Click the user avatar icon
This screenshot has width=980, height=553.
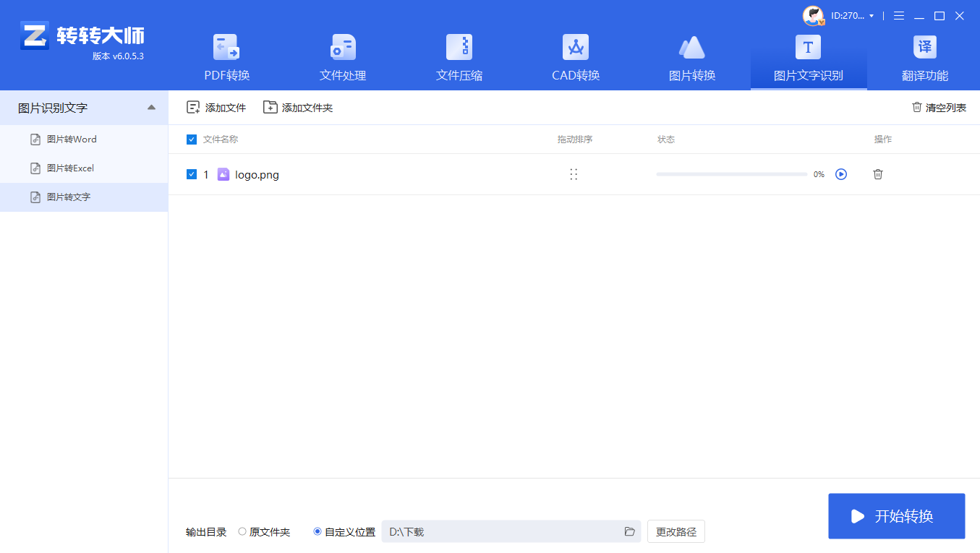pos(814,15)
